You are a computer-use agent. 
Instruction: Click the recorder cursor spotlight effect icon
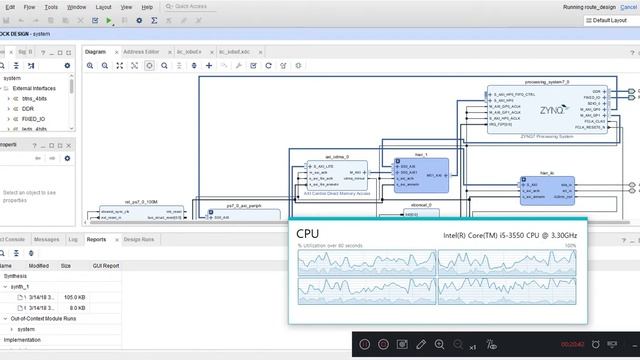(491, 344)
